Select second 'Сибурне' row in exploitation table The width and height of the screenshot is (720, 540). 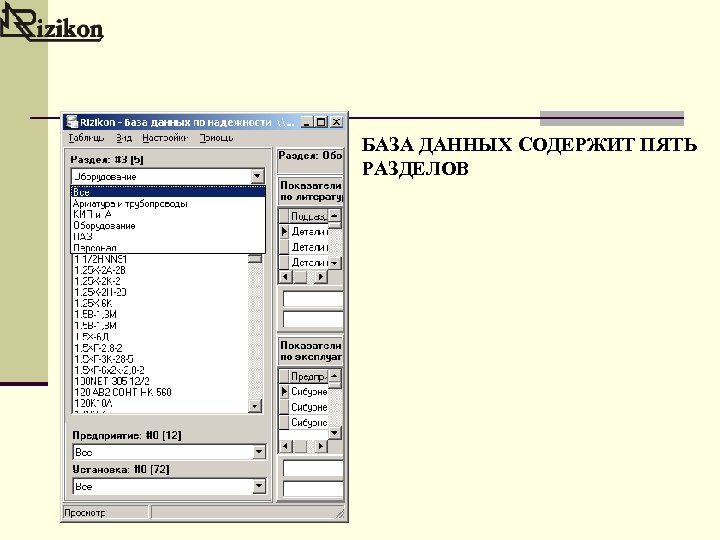[309, 407]
